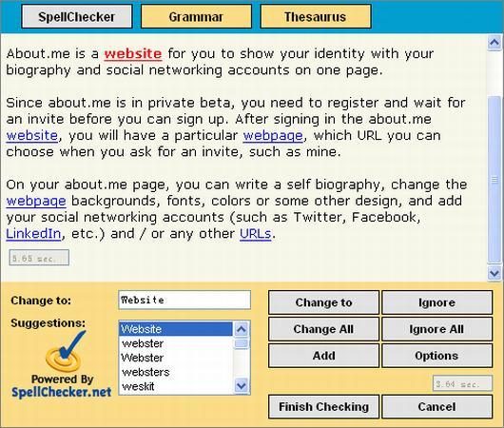Image resolution: width=504 pixels, height=428 pixels.
Task: Click the Change All button
Action: [x=323, y=329]
